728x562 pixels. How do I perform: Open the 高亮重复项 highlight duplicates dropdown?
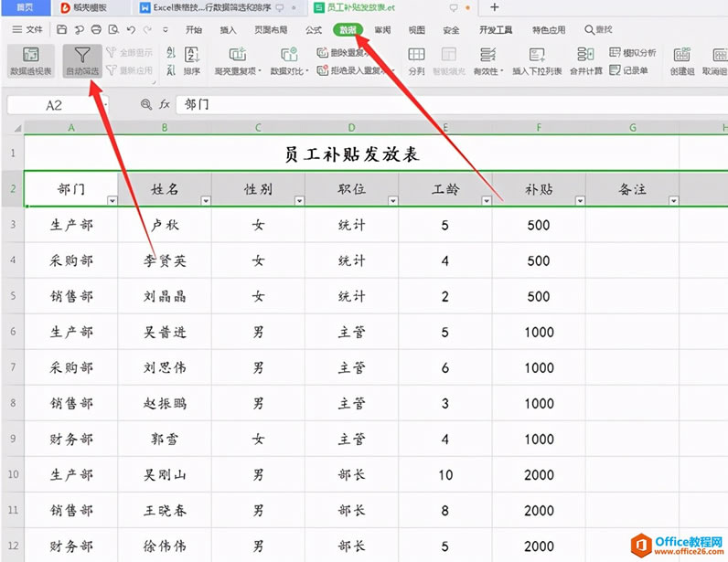(x=238, y=61)
